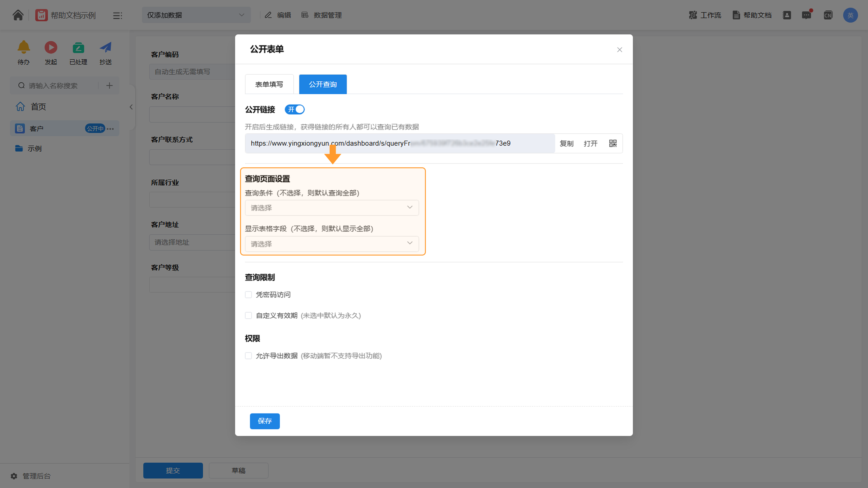The height and width of the screenshot is (488, 868).
Task: Show QR code for public link
Action: click(x=613, y=144)
